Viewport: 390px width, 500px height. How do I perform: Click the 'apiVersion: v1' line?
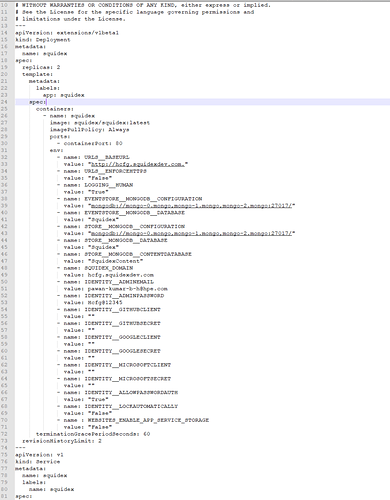tap(39, 455)
